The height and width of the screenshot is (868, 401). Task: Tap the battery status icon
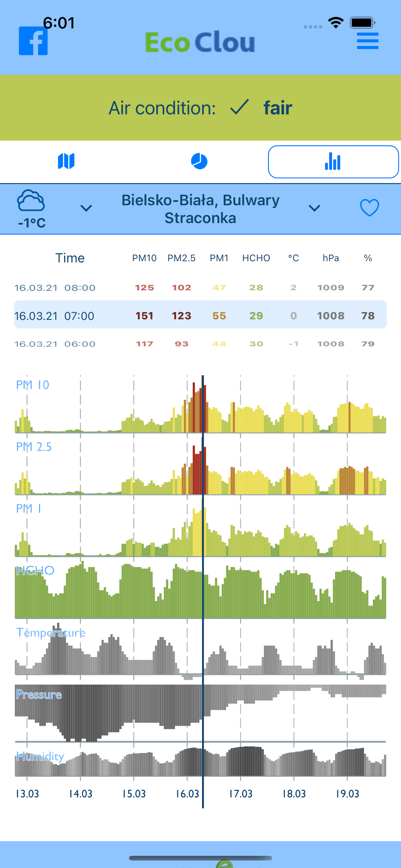[363, 23]
